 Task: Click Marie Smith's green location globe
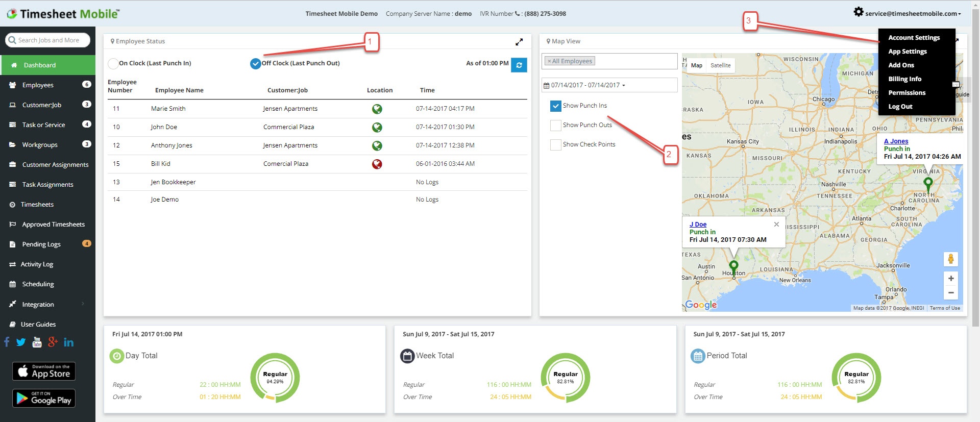pos(377,109)
